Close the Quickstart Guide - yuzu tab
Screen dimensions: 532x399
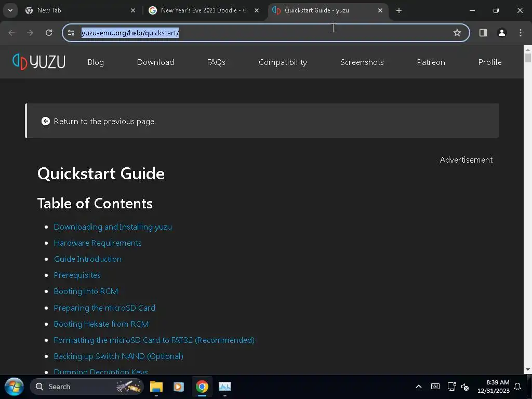(380, 10)
